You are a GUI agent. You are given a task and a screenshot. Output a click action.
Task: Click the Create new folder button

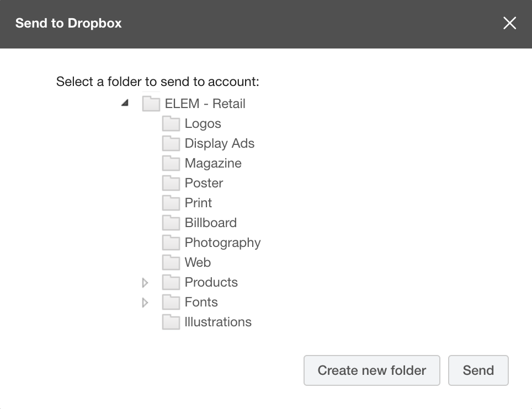click(372, 370)
